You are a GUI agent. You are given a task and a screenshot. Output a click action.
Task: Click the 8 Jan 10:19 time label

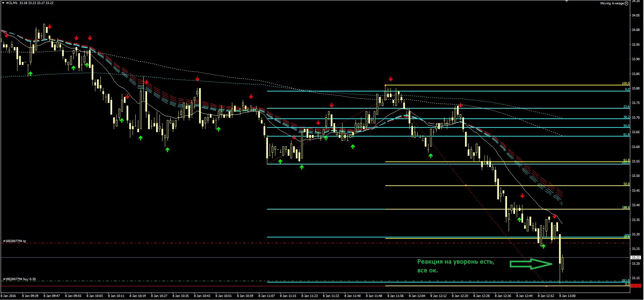point(138,296)
